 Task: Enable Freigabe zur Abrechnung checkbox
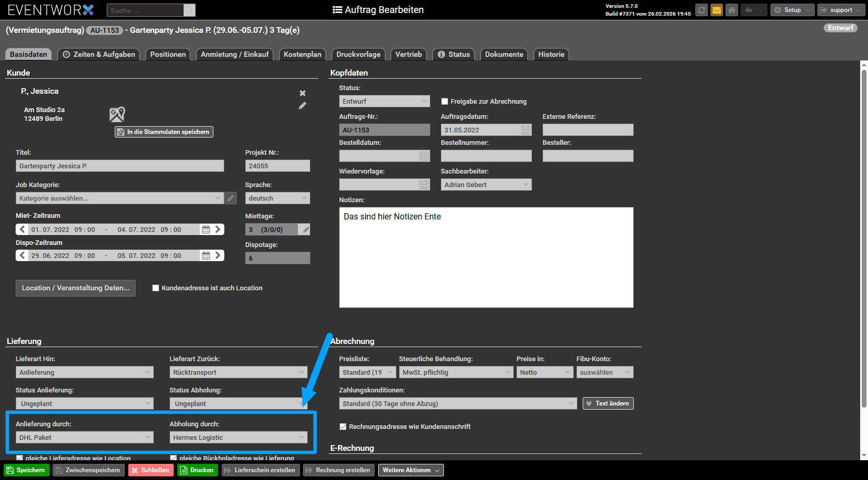point(445,102)
